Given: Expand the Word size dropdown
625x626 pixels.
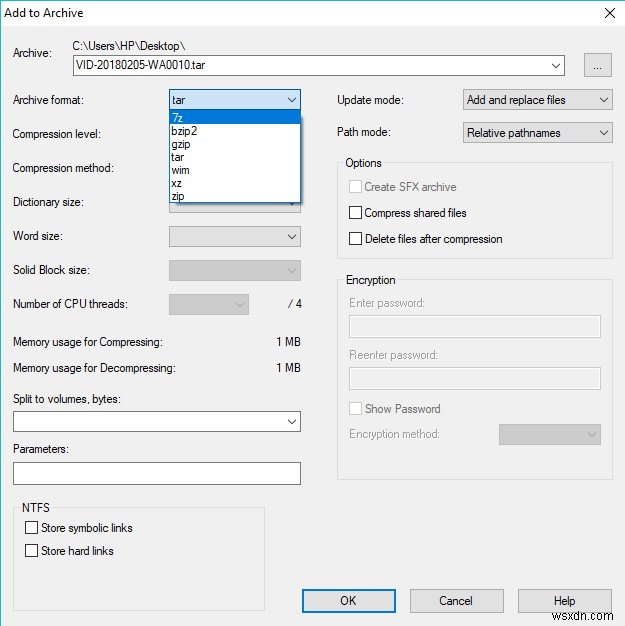Looking at the screenshot, I should tap(235, 237).
